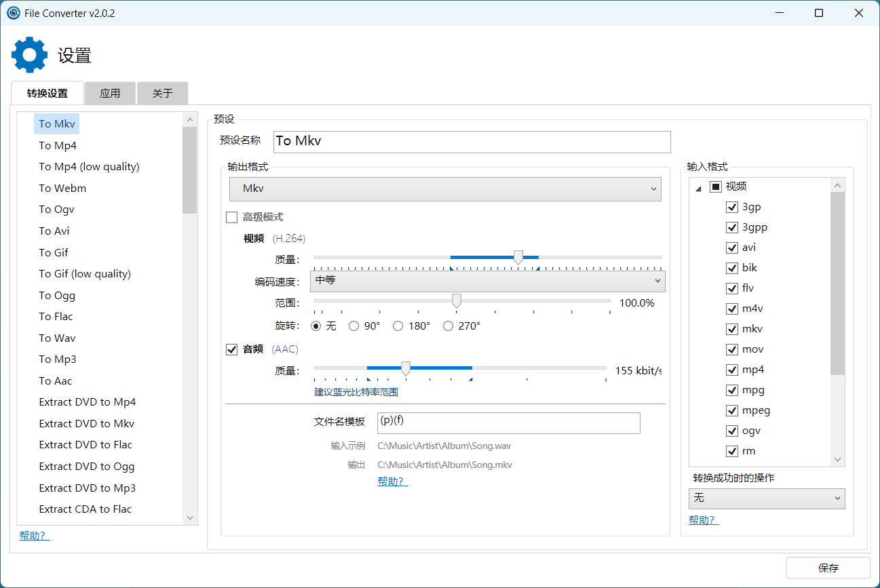
Task: Collapse the 视频 input format tree group
Action: click(699, 187)
